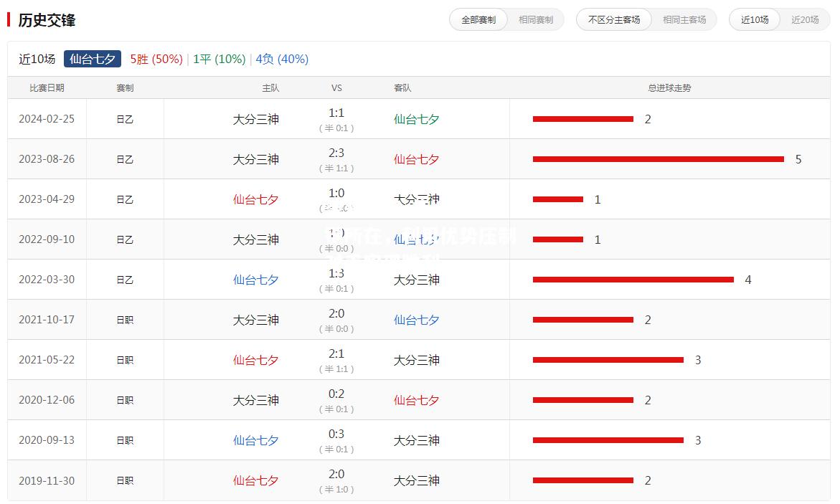The height and width of the screenshot is (504, 840).
Task: Open home team 仙台七夕 in 2019-11-30 row
Action: [256, 480]
